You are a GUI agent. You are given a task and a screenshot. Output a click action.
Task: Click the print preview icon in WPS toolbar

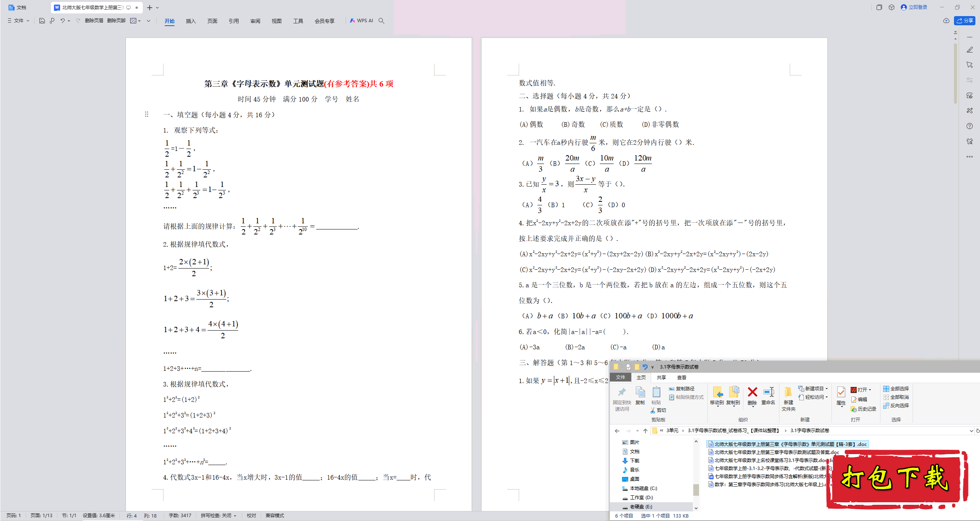52,21
